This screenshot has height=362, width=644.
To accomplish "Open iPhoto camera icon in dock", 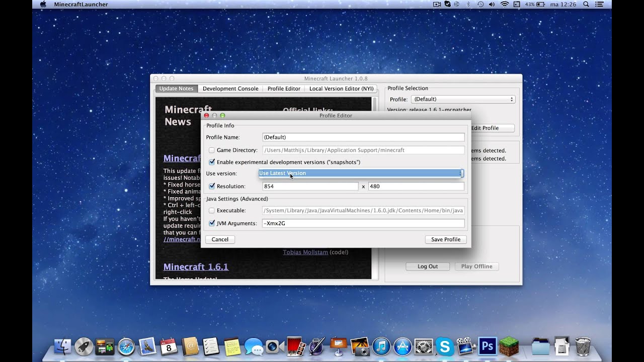I will [359, 346].
